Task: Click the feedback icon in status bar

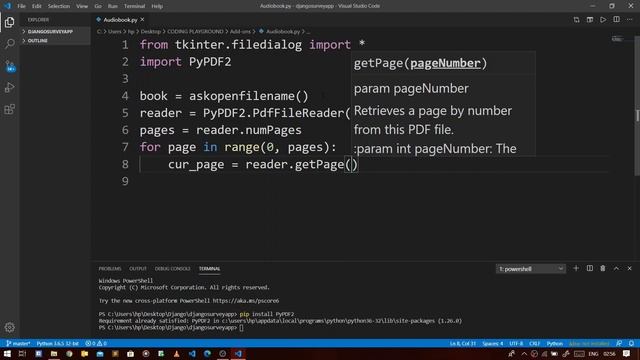Action: point(619,343)
